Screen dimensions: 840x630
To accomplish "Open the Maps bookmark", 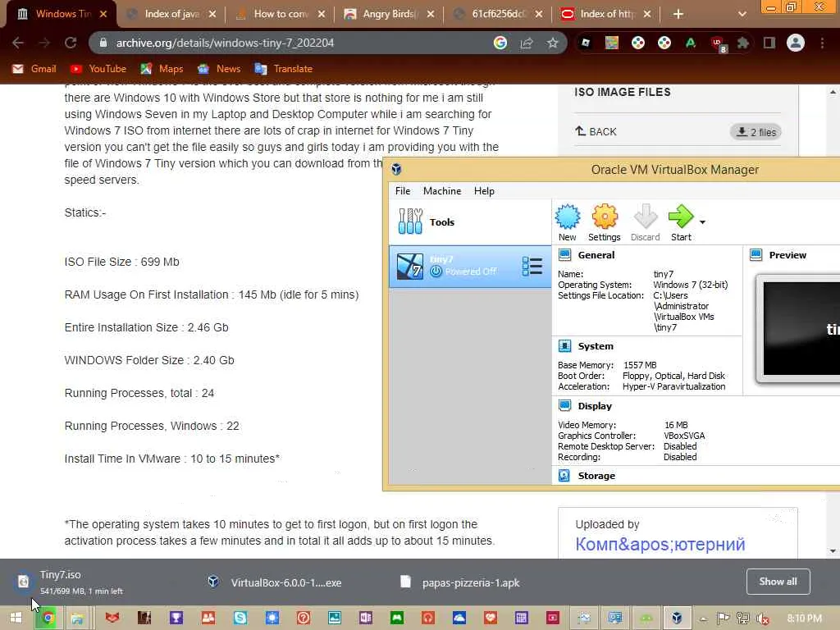I will (162, 69).
